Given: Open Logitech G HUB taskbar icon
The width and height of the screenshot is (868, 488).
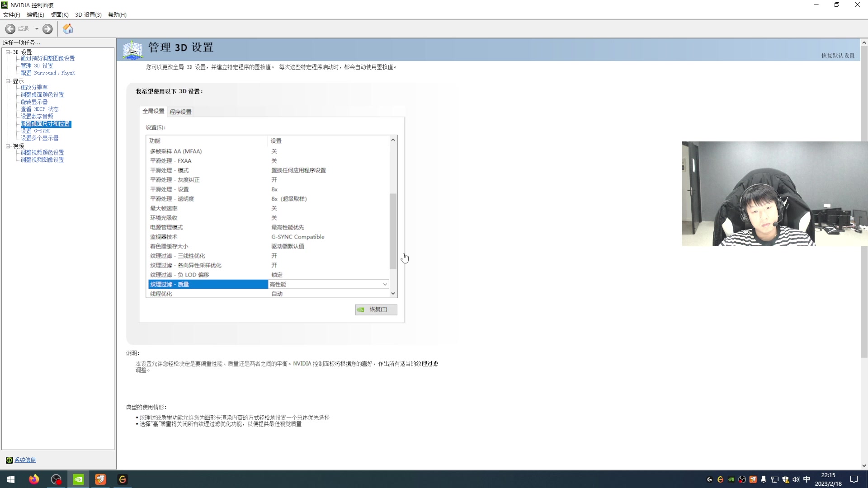Looking at the screenshot, I should pos(123,479).
